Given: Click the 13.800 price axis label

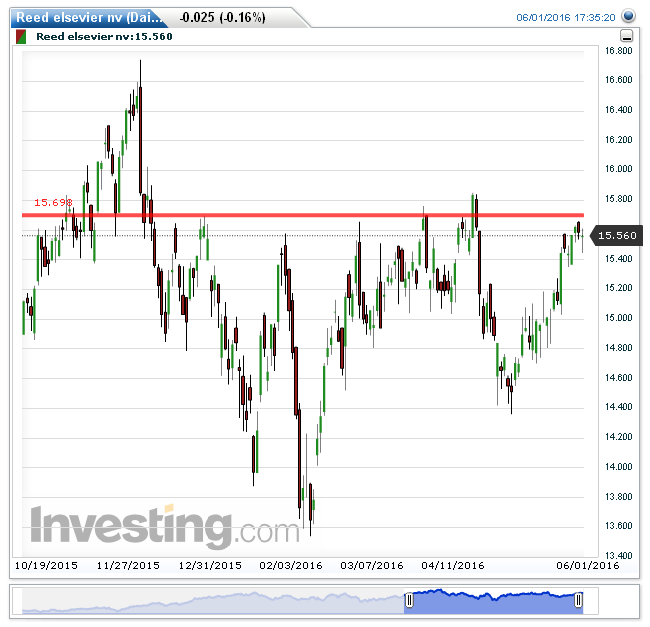Looking at the screenshot, I should [618, 496].
